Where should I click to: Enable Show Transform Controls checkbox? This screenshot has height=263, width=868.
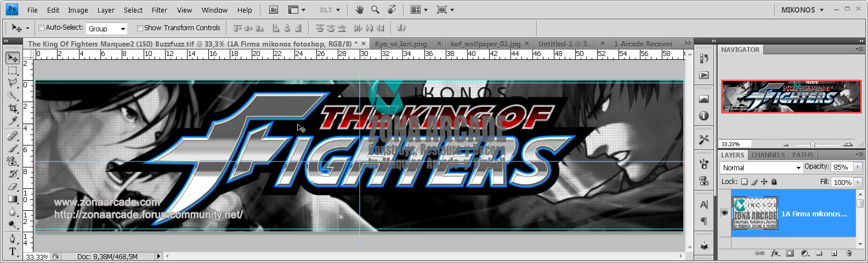tap(140, 28)
